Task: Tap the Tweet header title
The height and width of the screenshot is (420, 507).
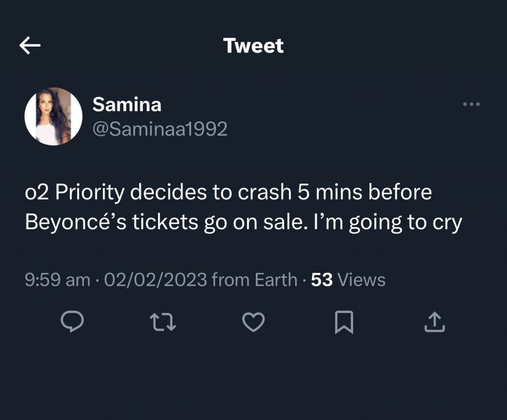Action: click(253, 46)
